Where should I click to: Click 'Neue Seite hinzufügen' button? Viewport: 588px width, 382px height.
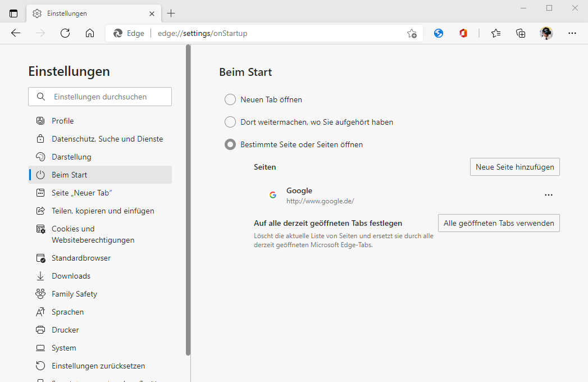pos(514,167)
